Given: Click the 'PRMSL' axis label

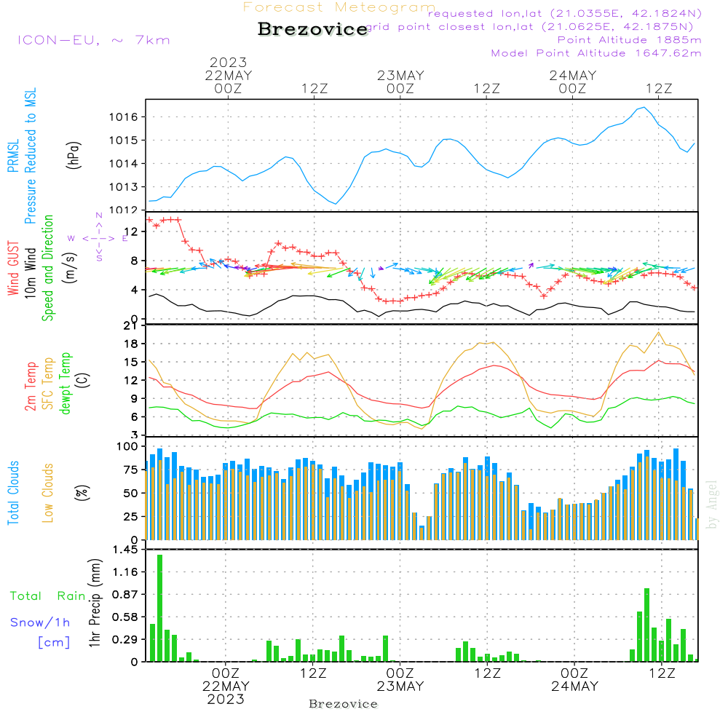Looking at the screenshot, I should point(13,156).
